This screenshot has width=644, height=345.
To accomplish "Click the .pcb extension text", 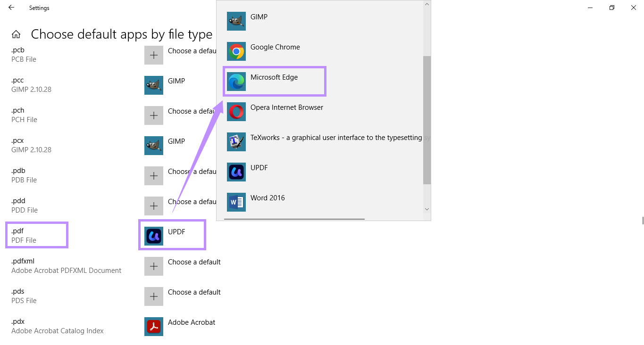I will (x=18, y=50).
